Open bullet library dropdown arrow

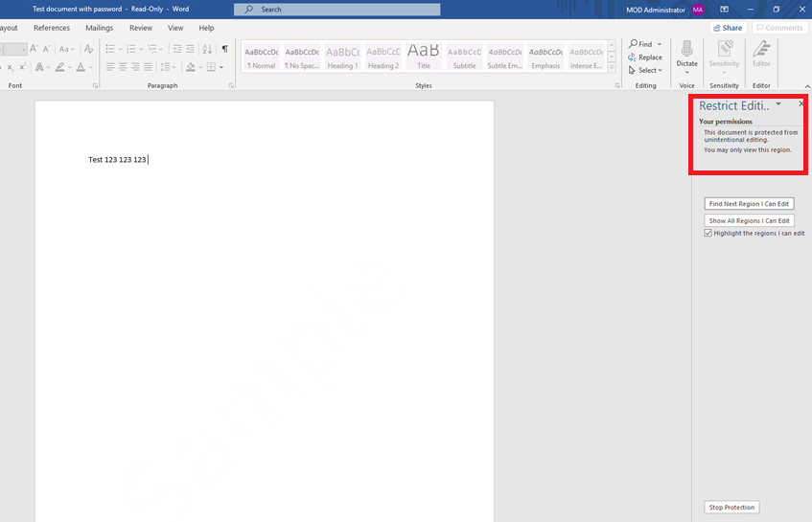coord(120,49)
